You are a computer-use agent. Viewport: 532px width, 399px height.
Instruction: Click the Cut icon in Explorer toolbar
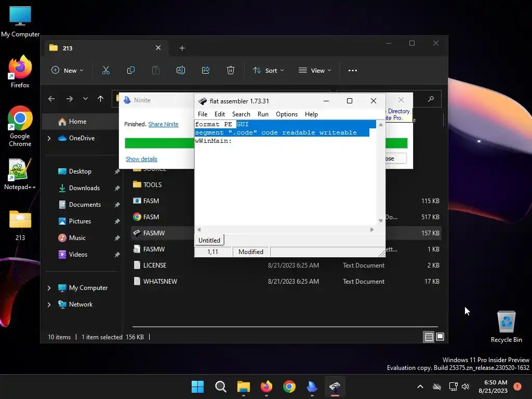[106, 70]
